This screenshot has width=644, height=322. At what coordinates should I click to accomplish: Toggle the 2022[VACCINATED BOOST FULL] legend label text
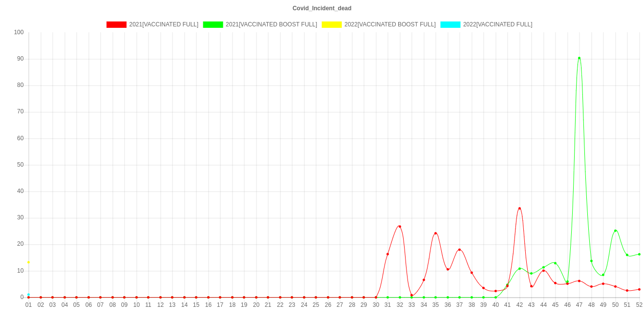tap(389, 24)
